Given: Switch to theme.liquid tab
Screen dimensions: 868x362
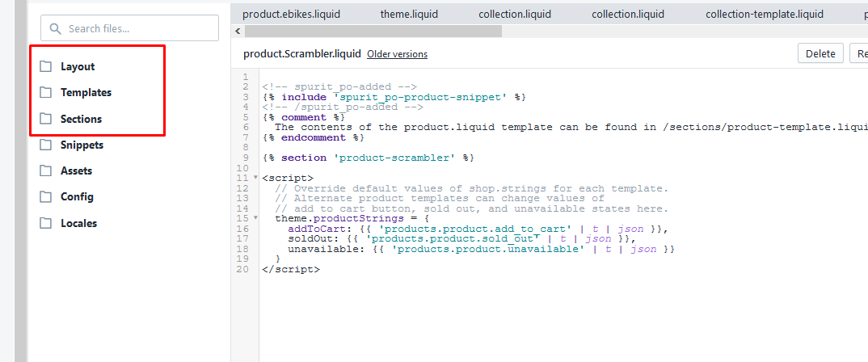Looking at the screenshot, I should pyautogui.click(x=409, y=15).
